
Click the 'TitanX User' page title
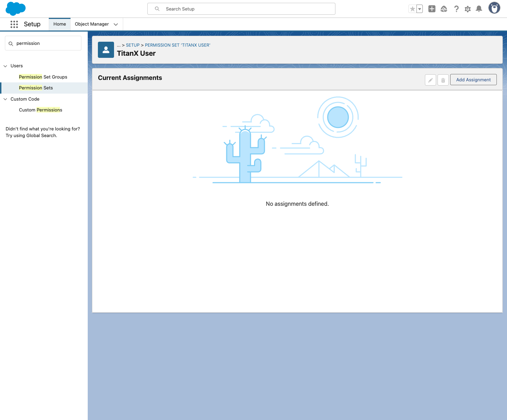[136, 53]
